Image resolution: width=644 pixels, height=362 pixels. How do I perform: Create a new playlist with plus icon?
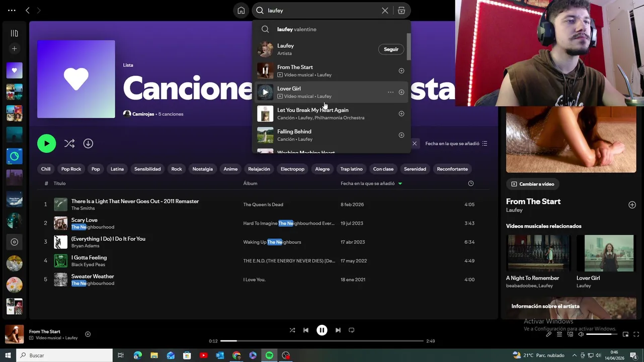pyautogui.click(x=14, y=49)
